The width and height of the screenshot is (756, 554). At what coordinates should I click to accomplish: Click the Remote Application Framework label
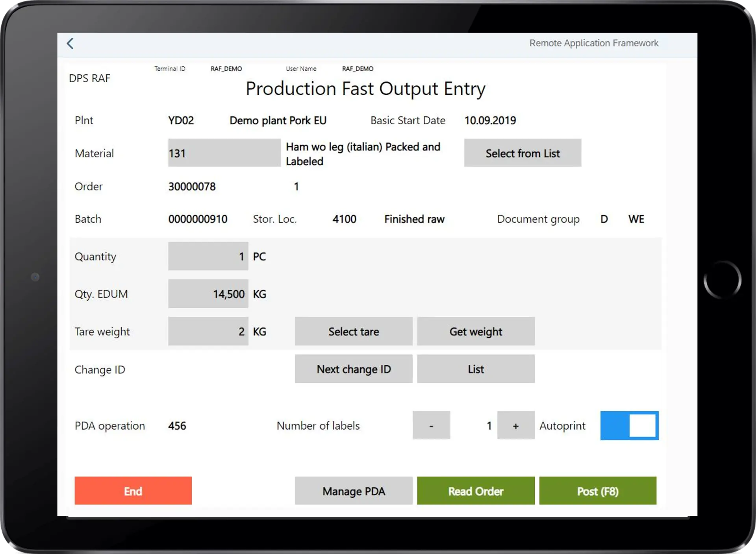(x=594, y=43)
